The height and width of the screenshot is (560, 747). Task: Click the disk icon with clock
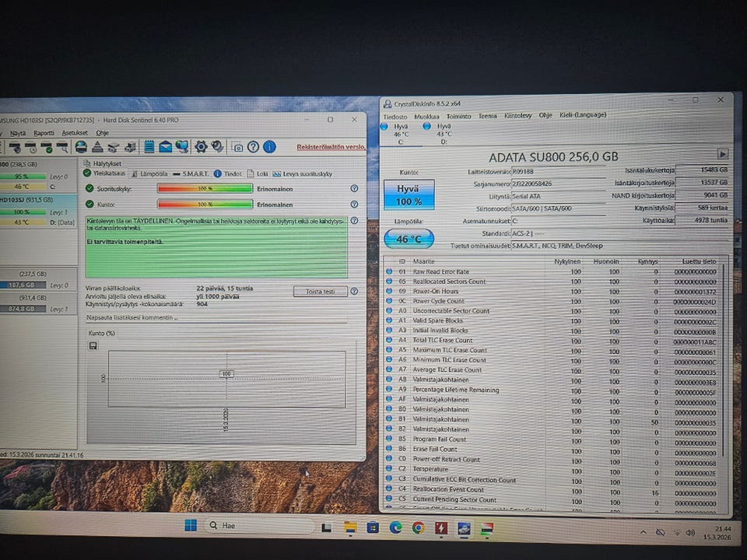click(30, 147)
